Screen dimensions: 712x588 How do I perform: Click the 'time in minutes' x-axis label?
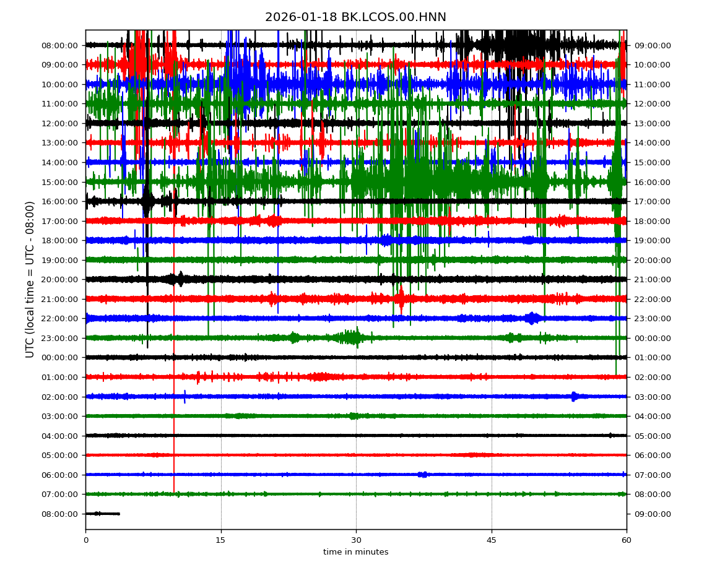pos(355,552)
